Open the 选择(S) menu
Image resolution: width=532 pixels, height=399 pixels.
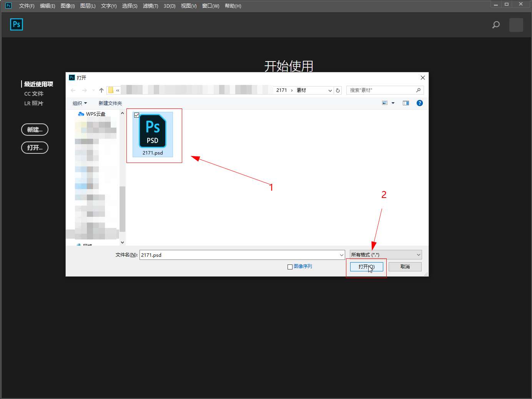[x=130, y=6]
